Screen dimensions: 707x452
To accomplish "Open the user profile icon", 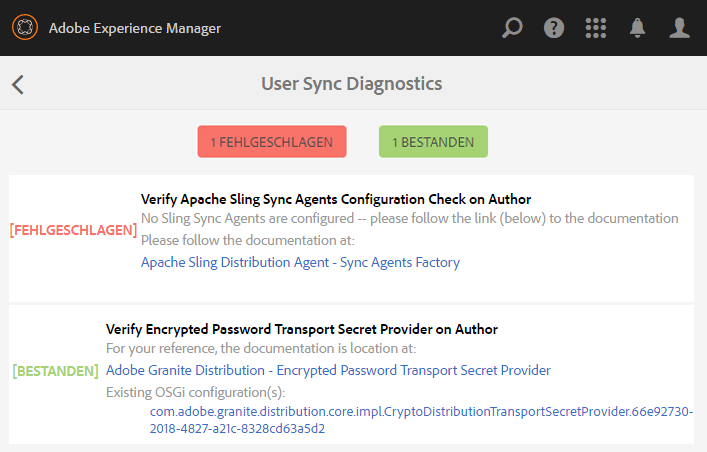I will [x=680, y=28].
